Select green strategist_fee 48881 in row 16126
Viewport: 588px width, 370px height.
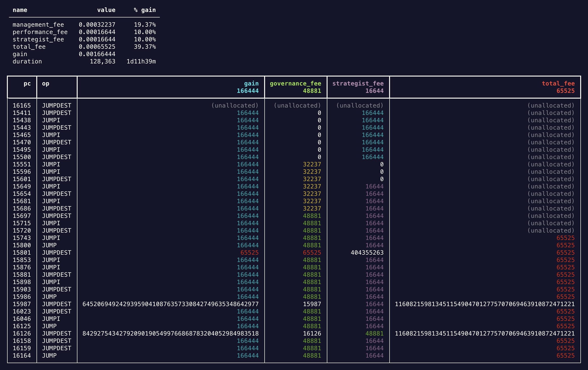[x=375, y=334]
